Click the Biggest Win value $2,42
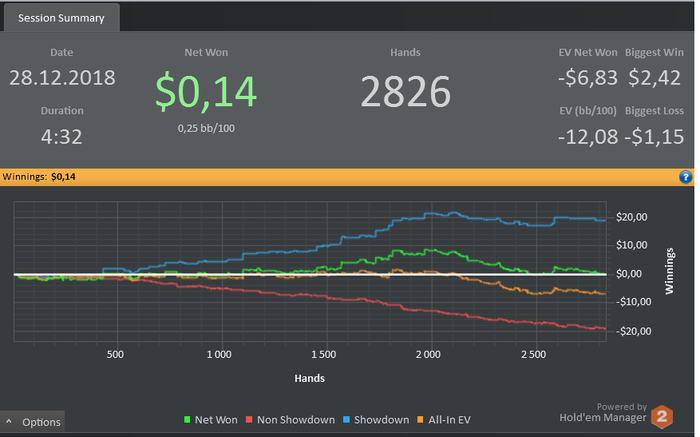Image resolution: width=700 pixels, height=437 pixels. click(x=654, y=78)
